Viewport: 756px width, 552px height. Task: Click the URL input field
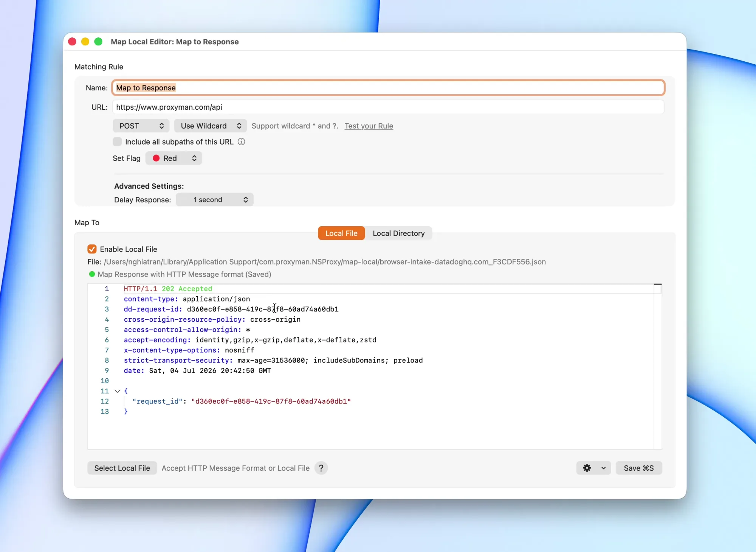[388, 107]
